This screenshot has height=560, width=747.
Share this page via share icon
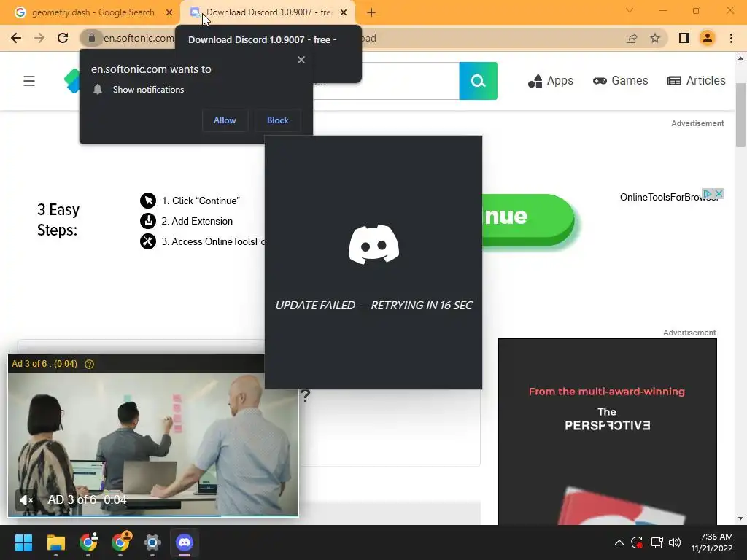(x=632, y=38)
